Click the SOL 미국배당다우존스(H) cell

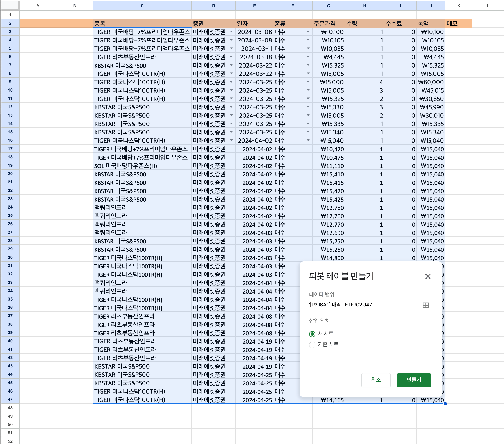pos(142,166)
